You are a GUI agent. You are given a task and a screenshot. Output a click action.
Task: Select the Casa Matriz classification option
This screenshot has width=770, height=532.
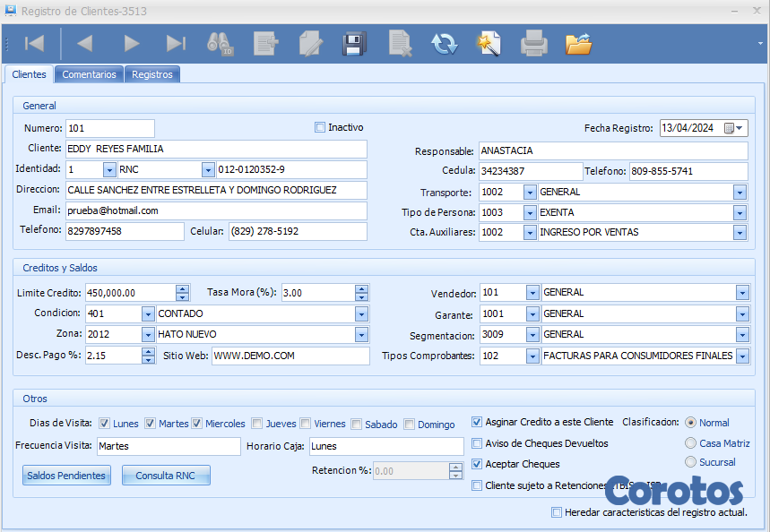coord(690,442)
